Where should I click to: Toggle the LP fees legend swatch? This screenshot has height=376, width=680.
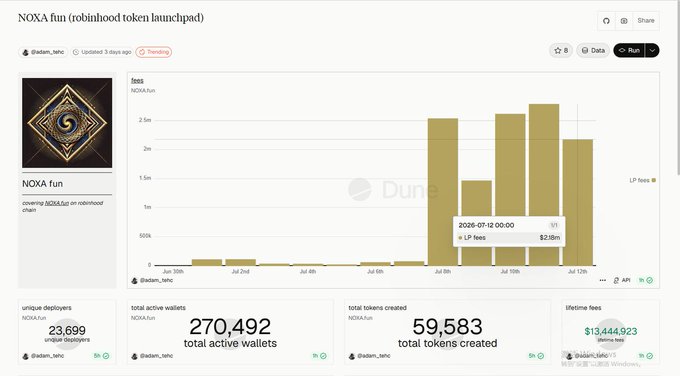[x=654, y=180]
